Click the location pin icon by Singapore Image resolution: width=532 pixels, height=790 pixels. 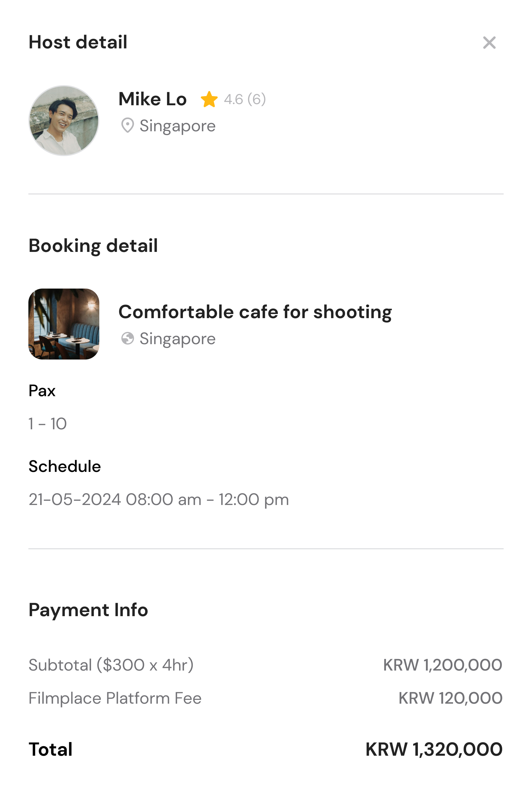[x=128, y=126]
